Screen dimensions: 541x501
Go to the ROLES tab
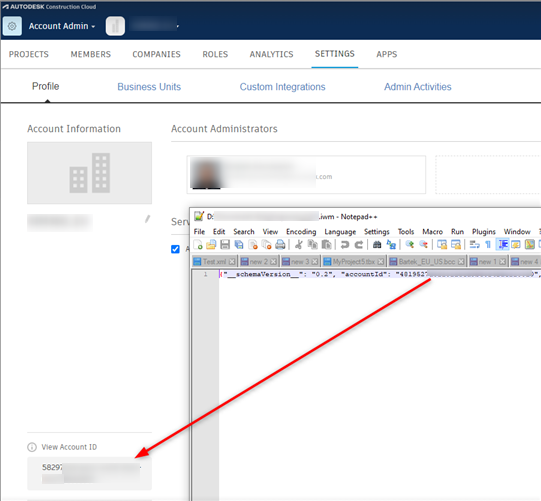tap(215, 54)
